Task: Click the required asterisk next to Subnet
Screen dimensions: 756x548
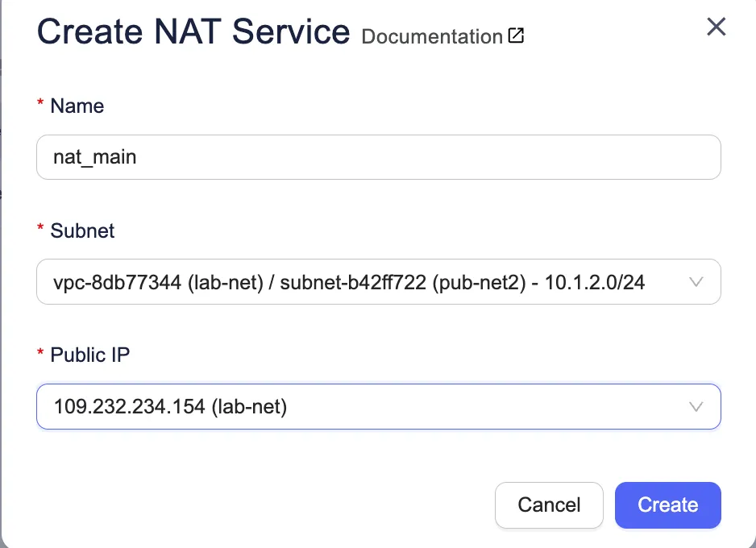Action: (39, 231)
